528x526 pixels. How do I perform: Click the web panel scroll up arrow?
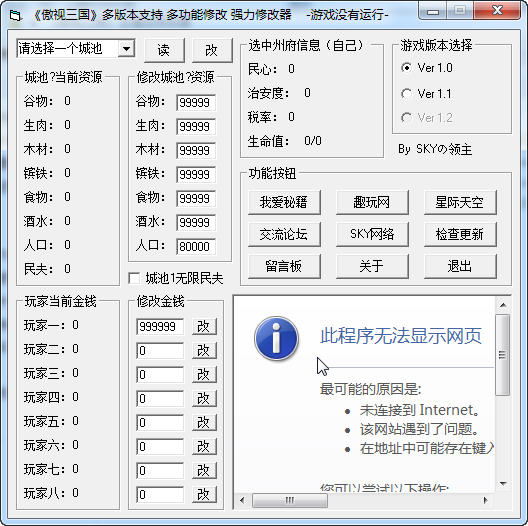click(503, 305)
